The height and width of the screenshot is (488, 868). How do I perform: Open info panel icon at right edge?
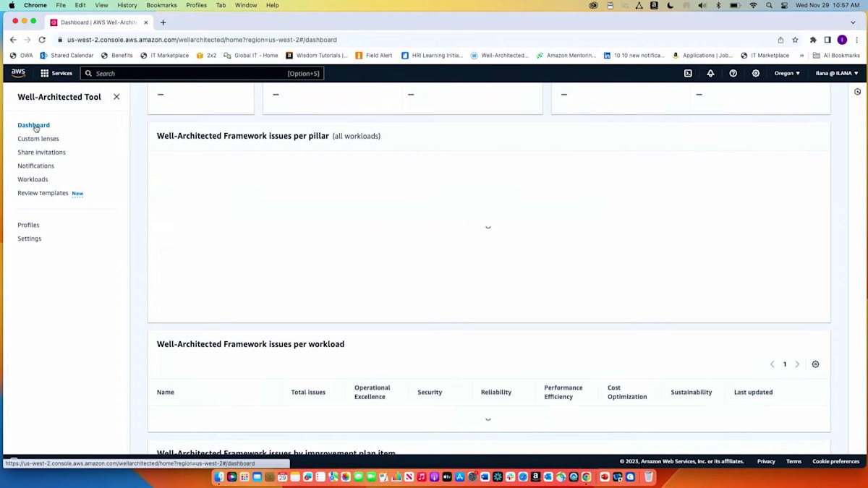857,92
